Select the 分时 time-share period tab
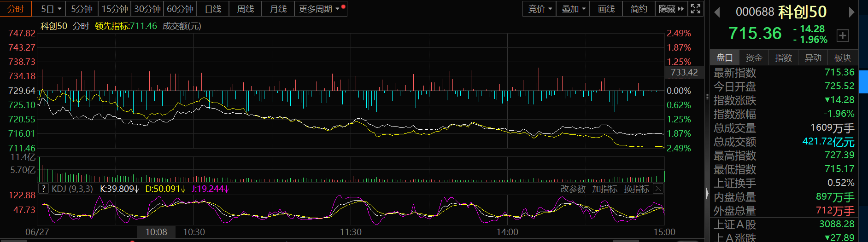 coord(16,9)
